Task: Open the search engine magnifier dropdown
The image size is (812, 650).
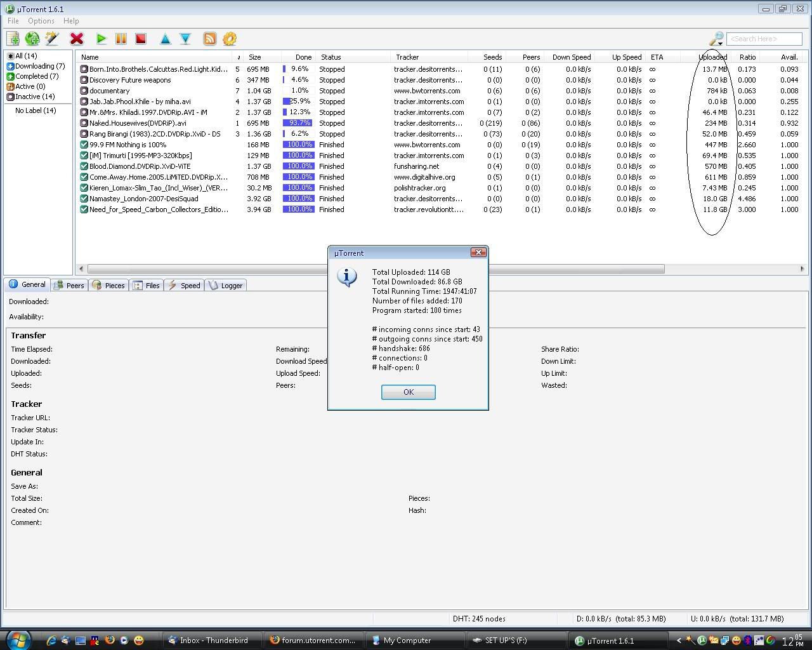Action: click(x=716, y=39)
